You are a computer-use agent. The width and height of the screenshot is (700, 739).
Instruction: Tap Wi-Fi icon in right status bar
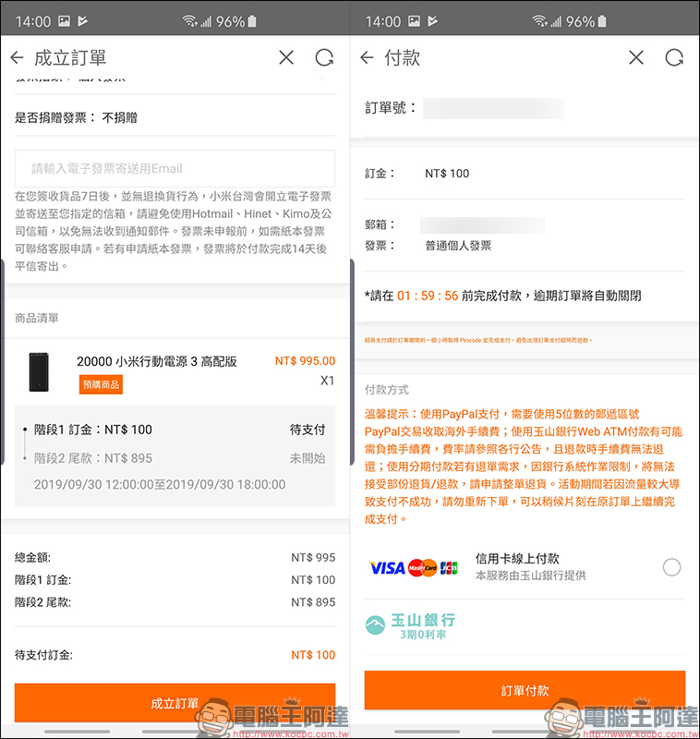pyautogui.click(x=540, y=20)
